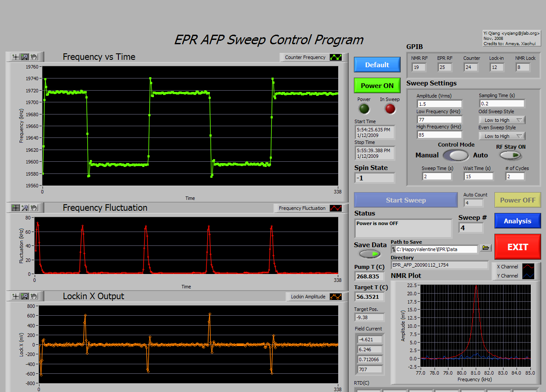This screenshot has height=392, width=546.
Task: Click the Frequency Fluctuation graph plot area
Action: click(186, 245)
